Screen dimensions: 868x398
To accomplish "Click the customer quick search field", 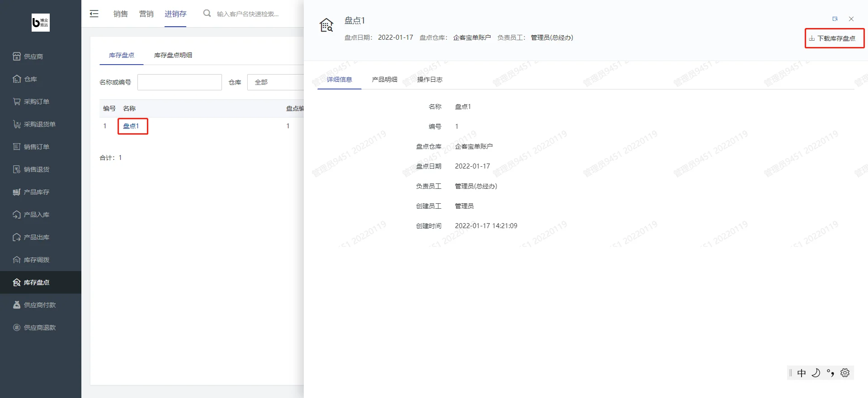I will (x=248, y=14).
